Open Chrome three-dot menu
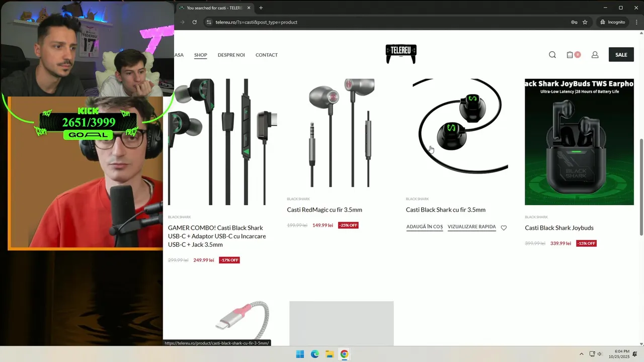 (x=636, y=22)
